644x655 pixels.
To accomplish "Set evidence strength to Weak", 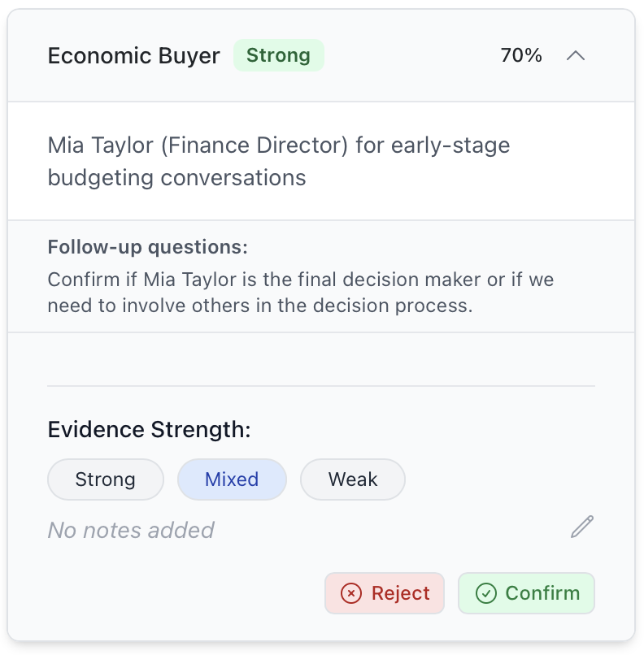I will pos(353,479).
